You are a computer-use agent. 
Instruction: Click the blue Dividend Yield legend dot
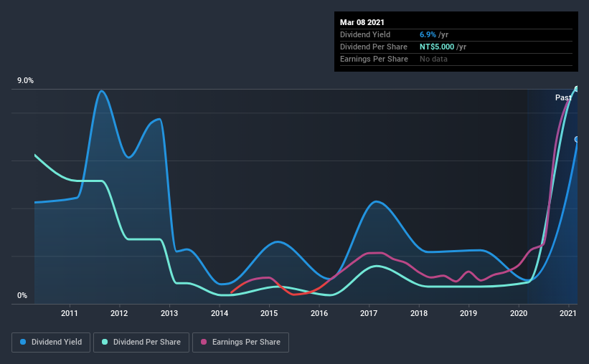[x=23, y=342]
